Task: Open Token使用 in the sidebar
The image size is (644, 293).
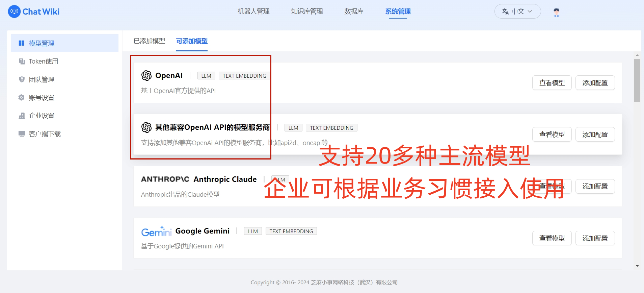Action: tap(64, 61)
